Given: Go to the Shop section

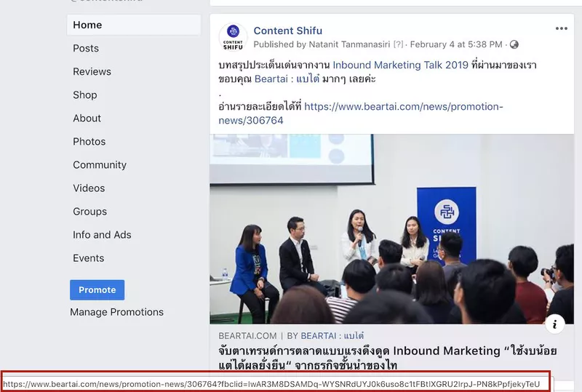Looking at the screenshot, I should [x=84, y=95].
